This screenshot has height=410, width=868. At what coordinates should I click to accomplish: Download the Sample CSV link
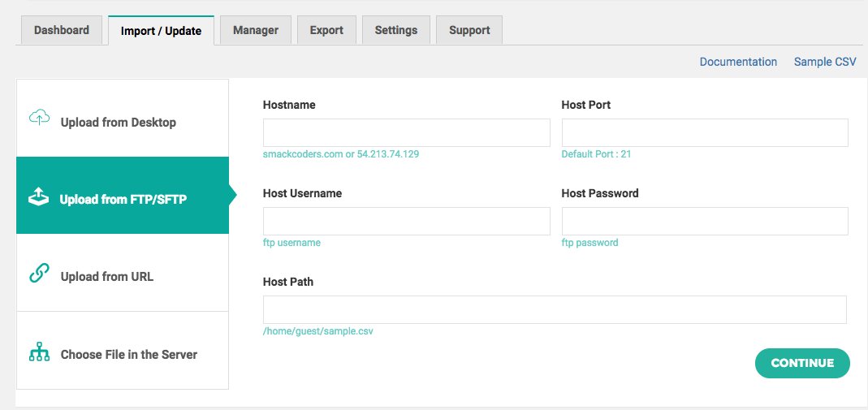(x=825, y=62)
